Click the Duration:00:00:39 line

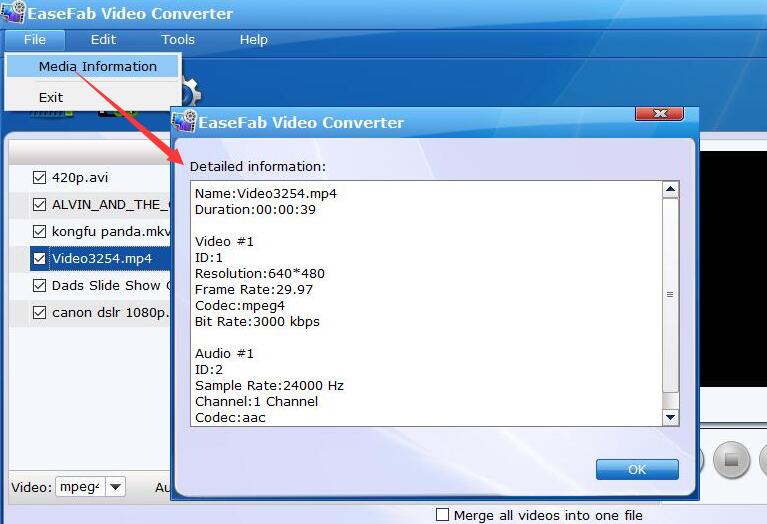[255, 210]
